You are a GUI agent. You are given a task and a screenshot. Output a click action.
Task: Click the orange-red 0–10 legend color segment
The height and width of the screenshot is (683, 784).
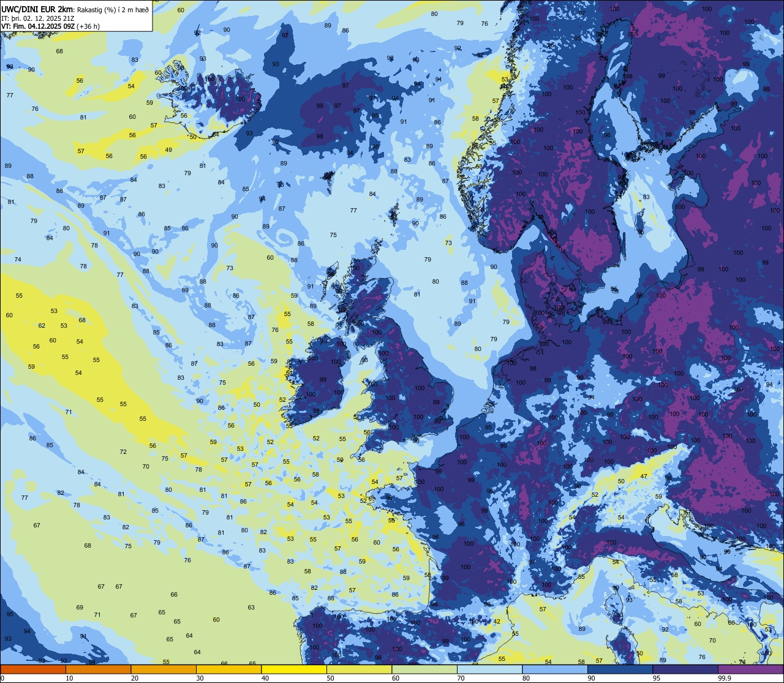[x=33, y=669]
